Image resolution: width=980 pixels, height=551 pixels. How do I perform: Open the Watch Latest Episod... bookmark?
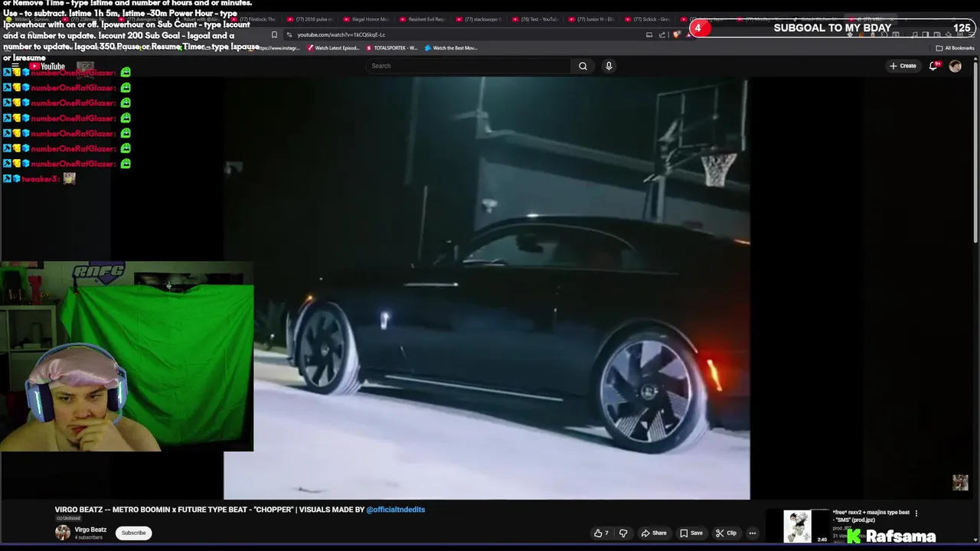tap(332, 47)
